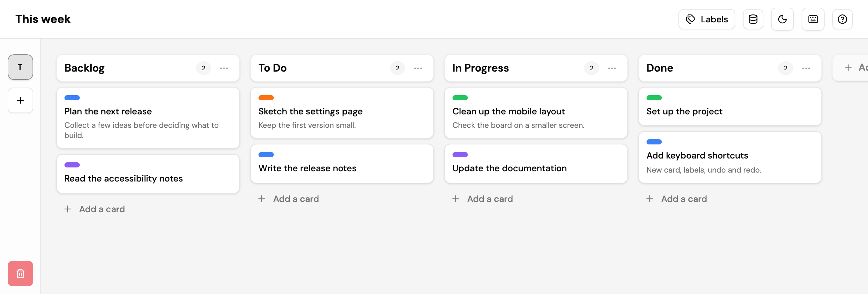Open the Set up the project card
Screen dimensions: 868x294
coord(730,107)
